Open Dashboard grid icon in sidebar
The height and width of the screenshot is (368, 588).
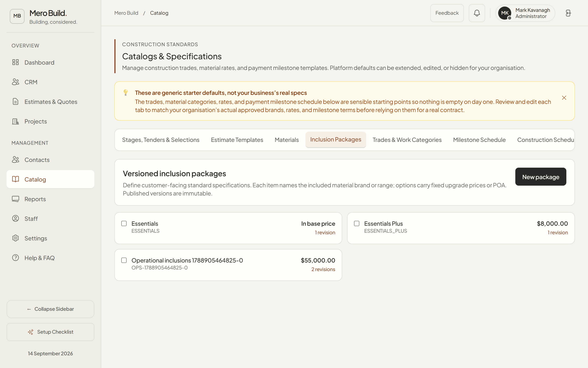16,62
